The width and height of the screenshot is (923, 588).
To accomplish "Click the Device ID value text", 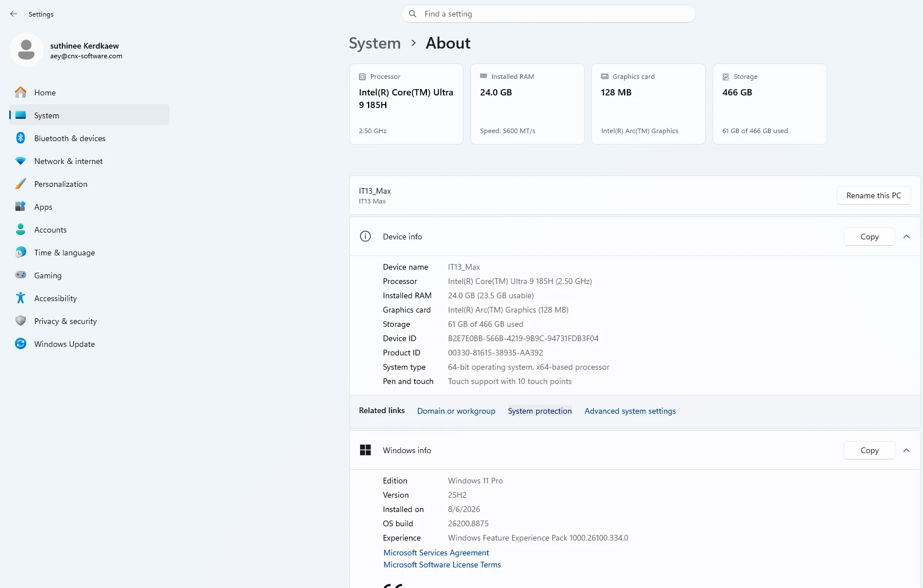I will [x=523, y=338].
